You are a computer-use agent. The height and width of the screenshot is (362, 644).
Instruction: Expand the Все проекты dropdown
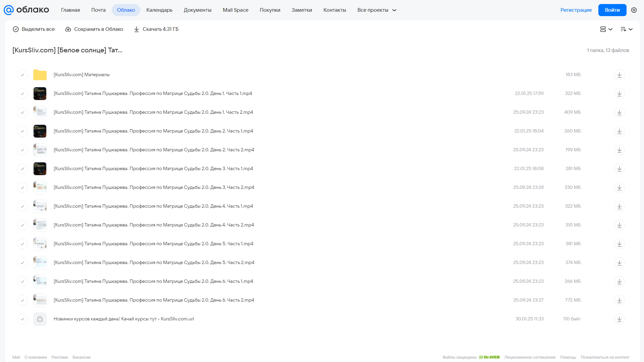click(x=377, y=10)
